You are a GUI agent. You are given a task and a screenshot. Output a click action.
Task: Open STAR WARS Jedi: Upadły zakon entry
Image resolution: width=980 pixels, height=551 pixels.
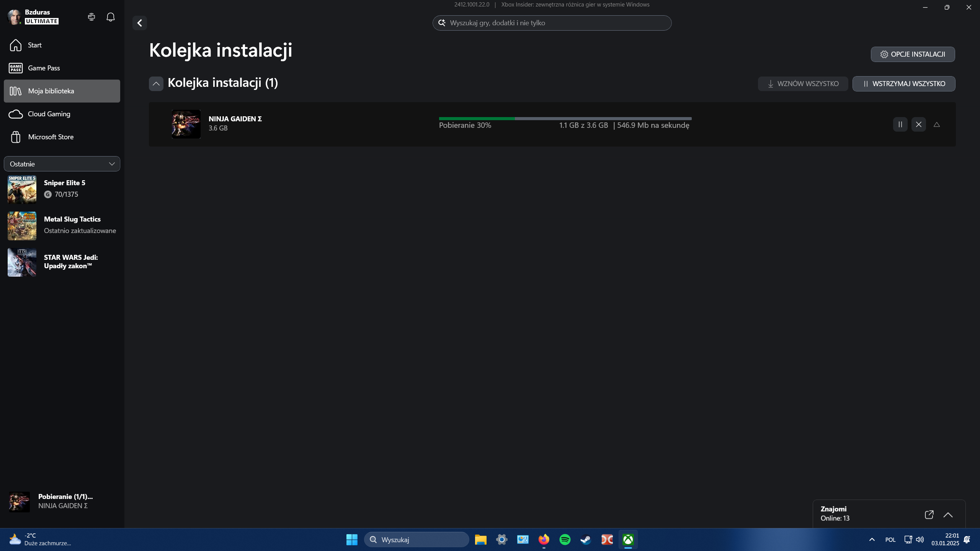pos(62,262)
